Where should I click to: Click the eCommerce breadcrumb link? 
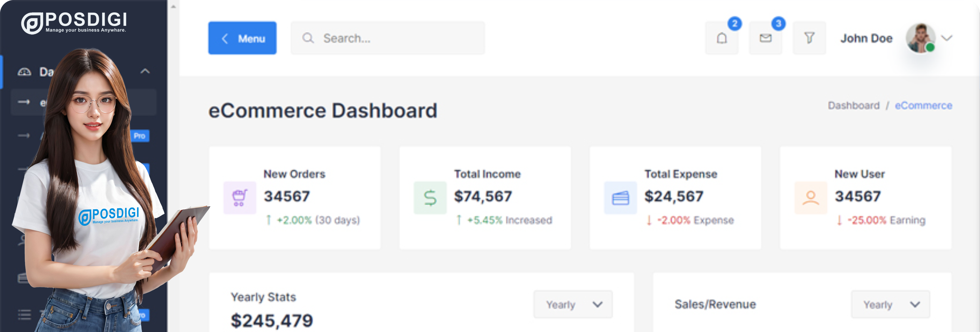coord(923,105)
